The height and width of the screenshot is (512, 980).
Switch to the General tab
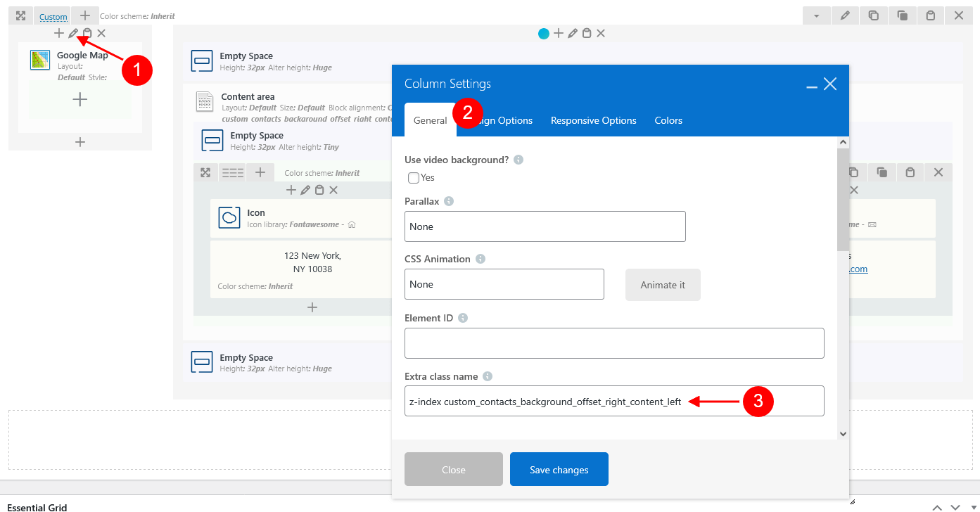[430, 120]
